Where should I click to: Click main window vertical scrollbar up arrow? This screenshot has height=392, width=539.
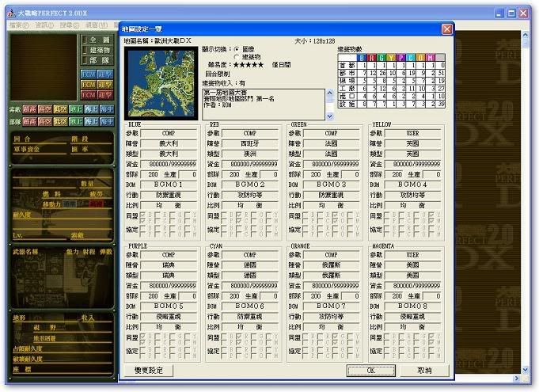(525, 35)
